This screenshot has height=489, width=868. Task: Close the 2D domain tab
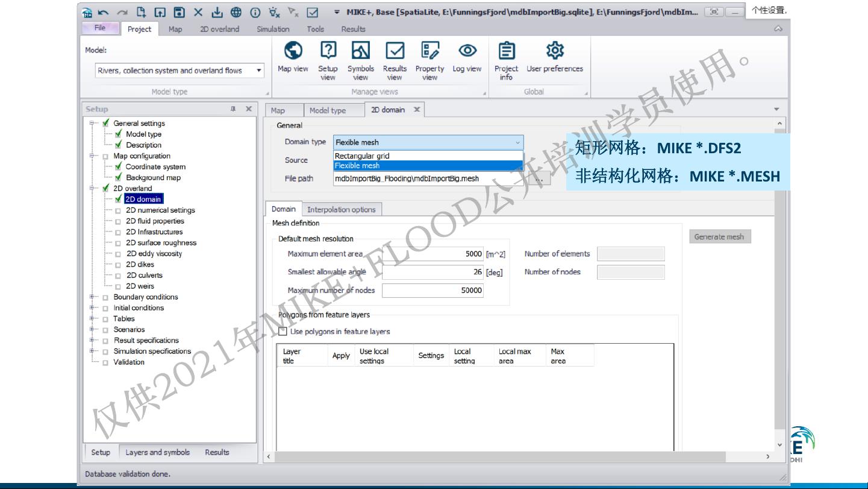[416, 110]
